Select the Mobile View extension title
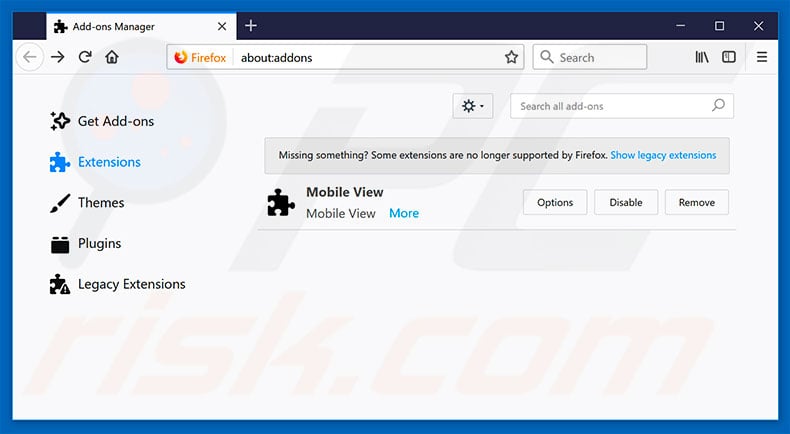Viewport: 790px width, 434px height. point(345,192)
